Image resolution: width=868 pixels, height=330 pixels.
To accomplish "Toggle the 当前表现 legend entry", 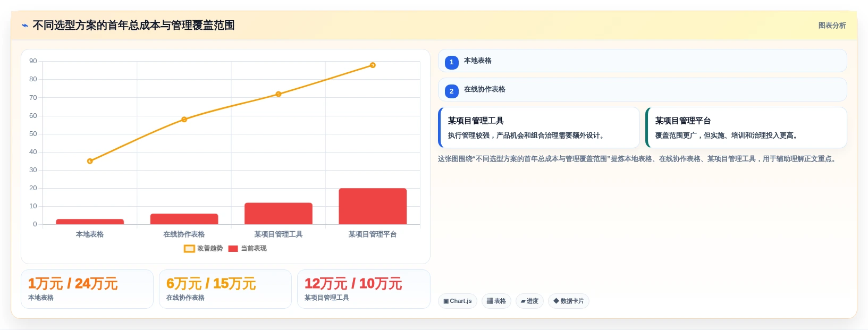I will [x=247, y=248].
